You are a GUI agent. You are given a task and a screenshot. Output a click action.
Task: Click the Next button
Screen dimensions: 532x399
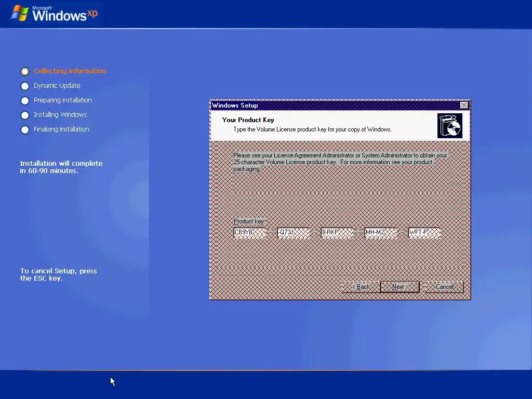coord(400,287)
